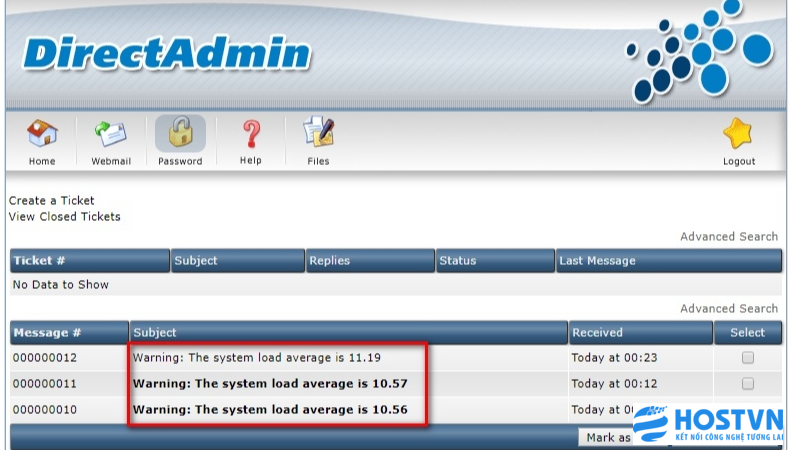Click the Mark as button

(606, 437)
